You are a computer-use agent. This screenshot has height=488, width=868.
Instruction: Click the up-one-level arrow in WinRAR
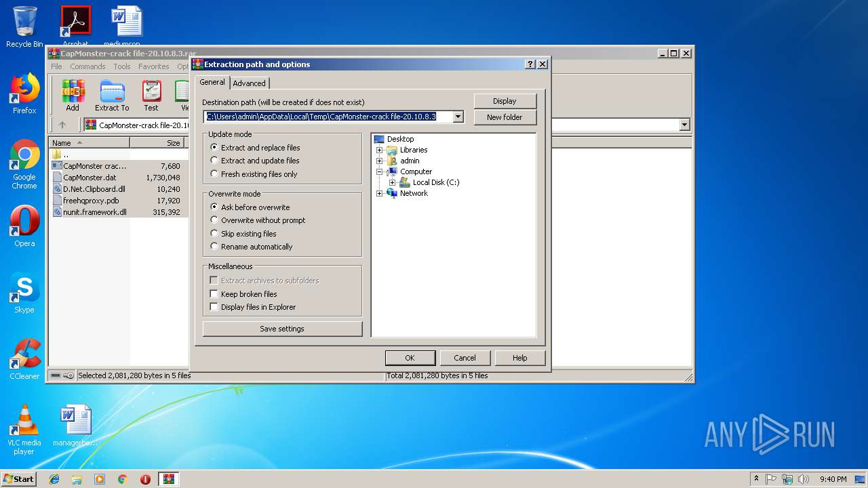(x=62, y=125)
